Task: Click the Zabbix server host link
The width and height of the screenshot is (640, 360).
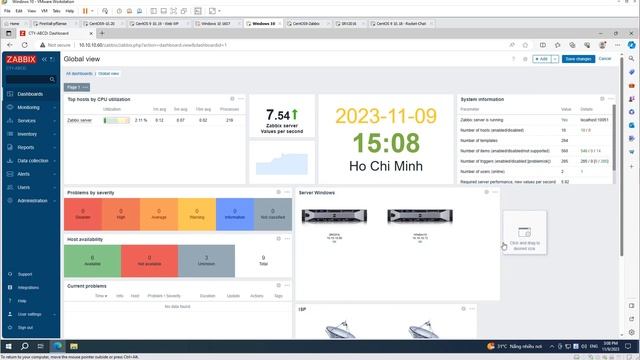Action: click(80, 120)
